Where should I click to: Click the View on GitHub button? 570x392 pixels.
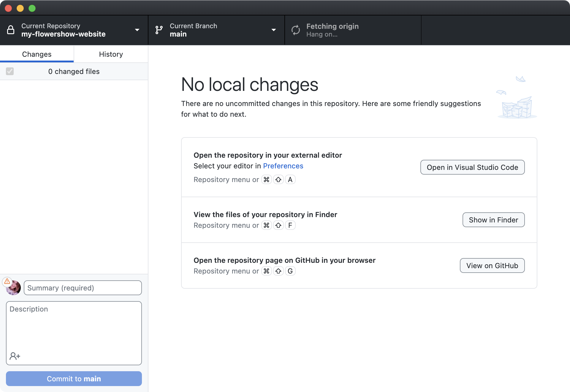[492, 265]
